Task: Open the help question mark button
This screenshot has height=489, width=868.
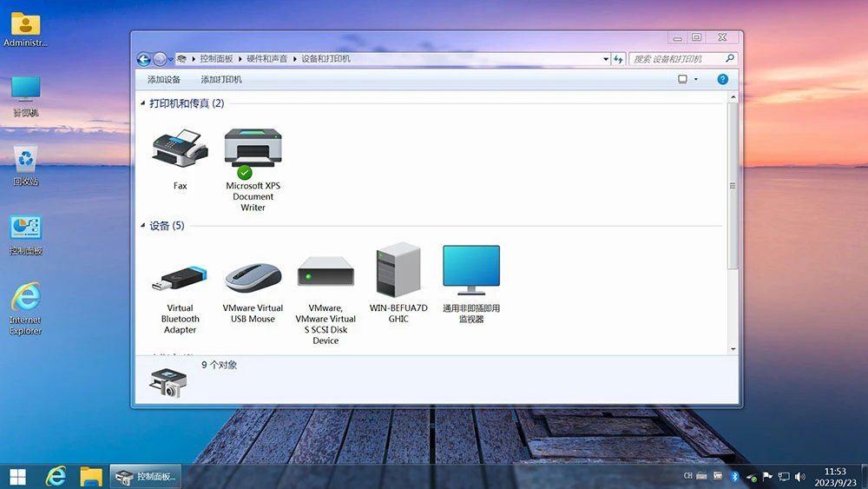Action: 722,79
